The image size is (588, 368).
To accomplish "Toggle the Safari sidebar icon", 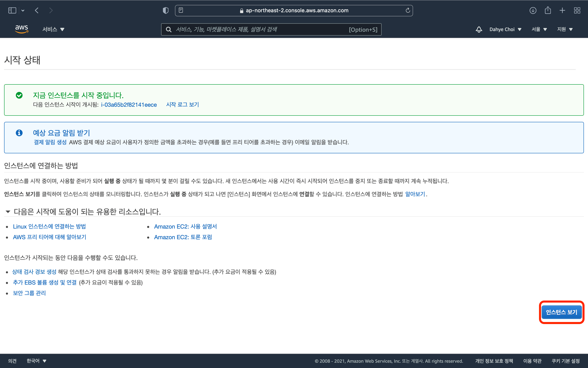I will 12,10.
